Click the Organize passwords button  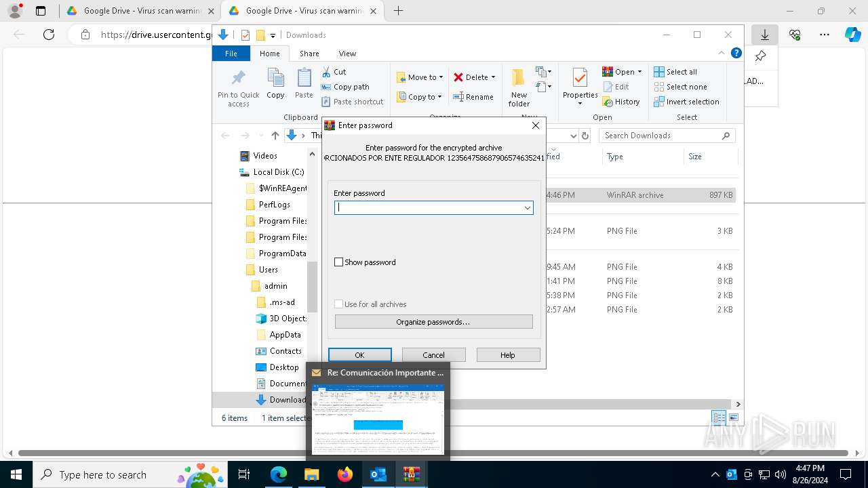pos(434,321)
